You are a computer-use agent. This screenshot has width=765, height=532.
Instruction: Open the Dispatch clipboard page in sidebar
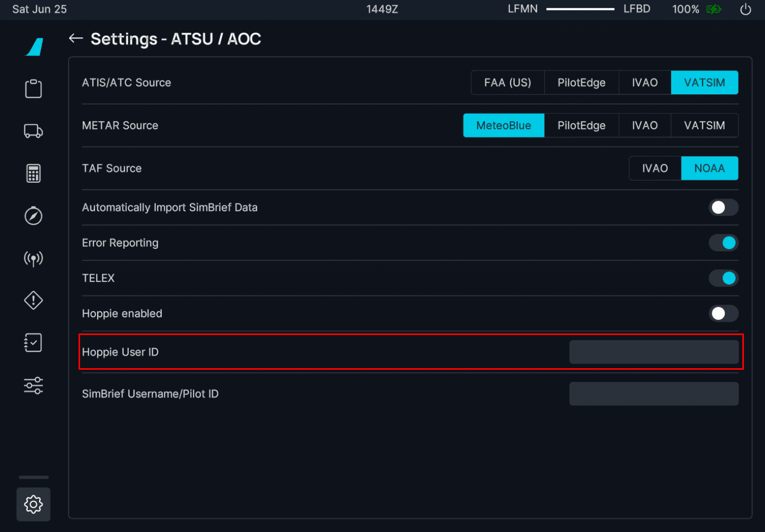click(33, 88)
